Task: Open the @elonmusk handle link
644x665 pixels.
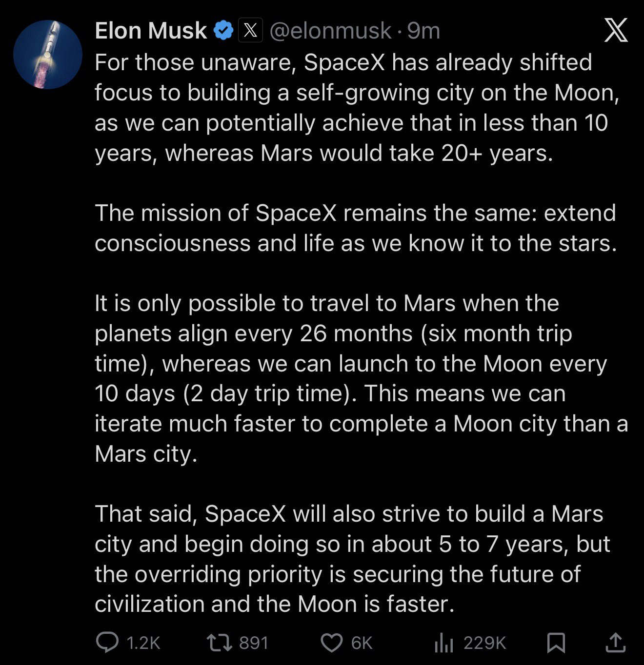Action: point(330,31)
